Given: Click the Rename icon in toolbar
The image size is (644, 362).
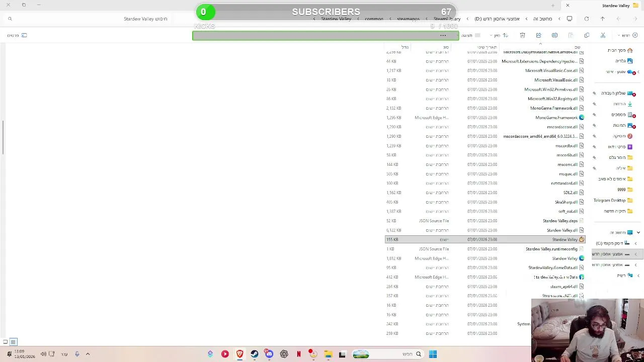Looking at the screenshot, I should pos(554,35).
